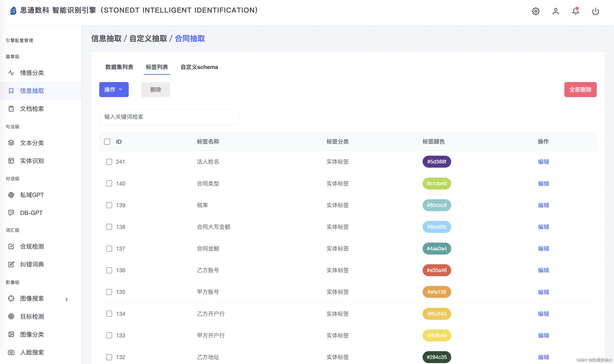Open 私域GPT in sidebar
This screenshot has width=614, height=364.
point(32,195)
